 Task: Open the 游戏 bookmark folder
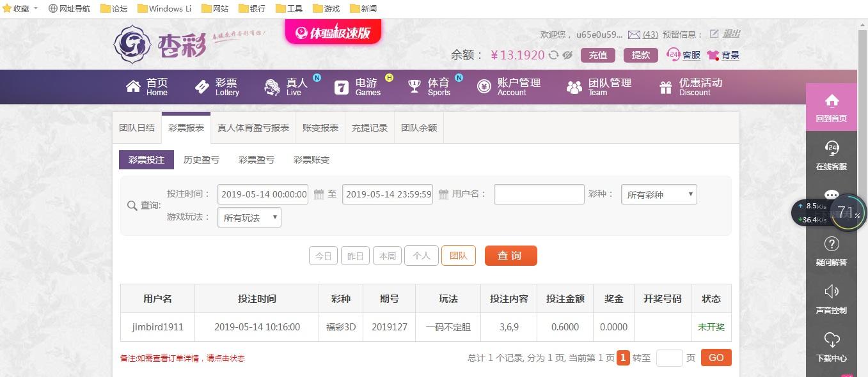[x=327, y=8]
